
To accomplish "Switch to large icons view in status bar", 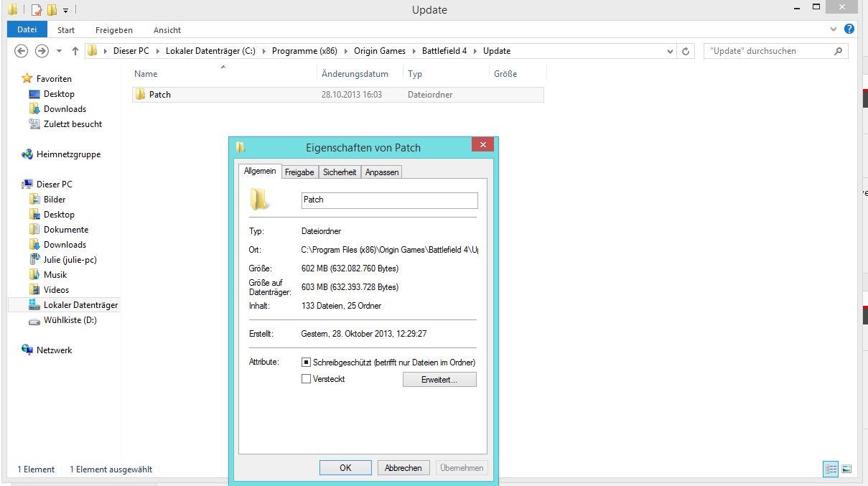I will (x=846, y=469).
